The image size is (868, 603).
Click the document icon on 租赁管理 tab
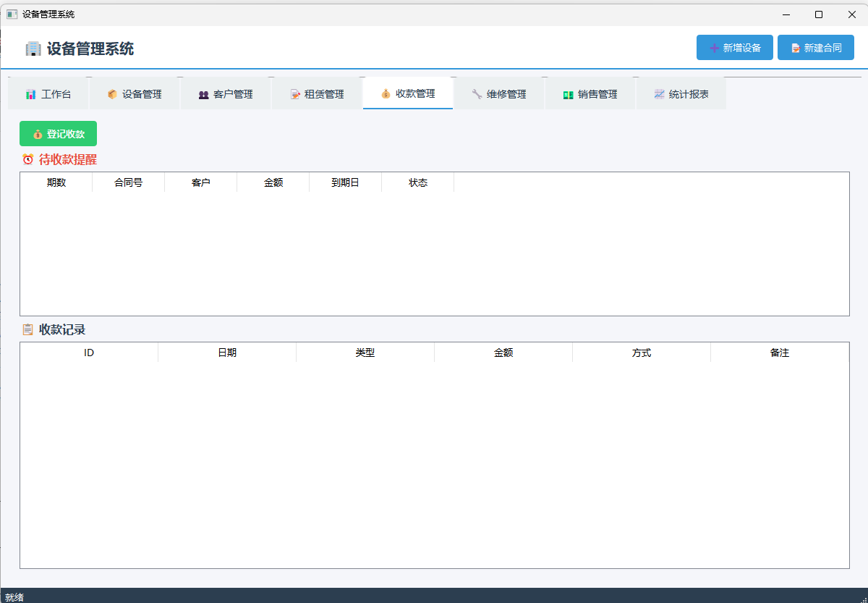coord(295,94)
